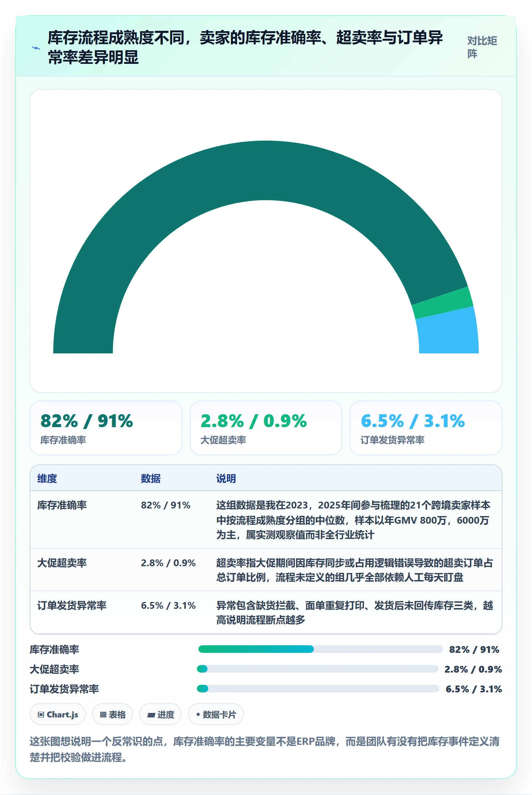Click the 82% / 91% stat card

[106, 428]
